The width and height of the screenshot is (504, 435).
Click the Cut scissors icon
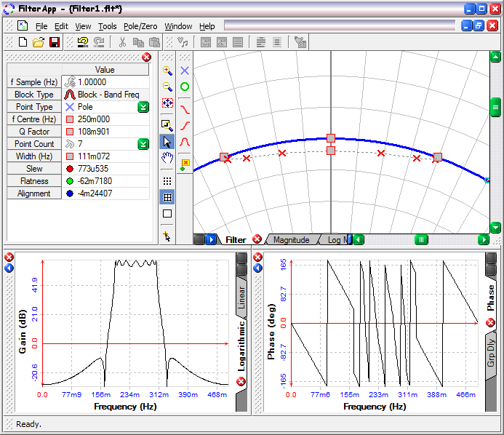122,42
